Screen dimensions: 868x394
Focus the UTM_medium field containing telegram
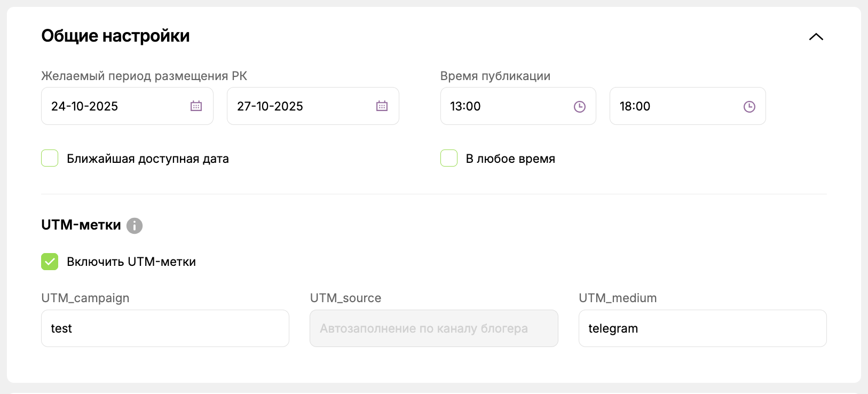[703, 328]
